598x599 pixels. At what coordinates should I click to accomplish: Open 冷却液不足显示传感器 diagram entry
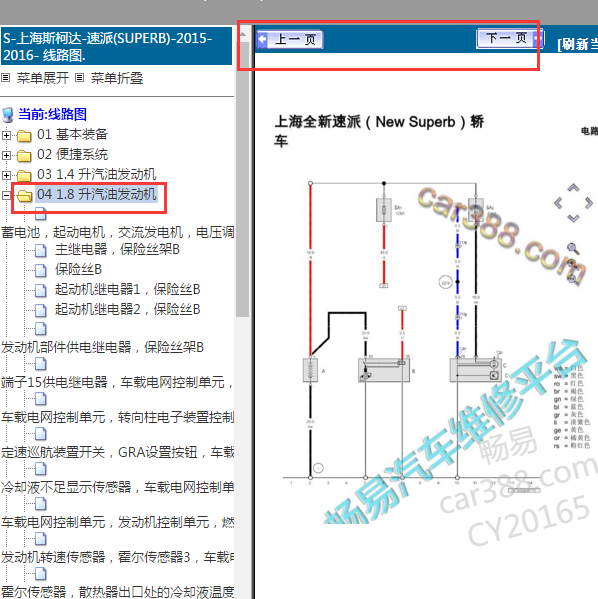tap(117, 487)
